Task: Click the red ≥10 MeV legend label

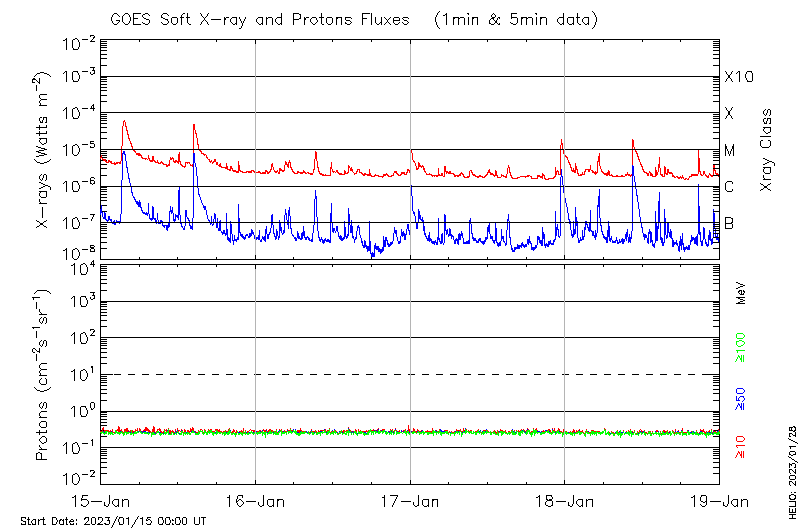Action: tap(741, 446)
